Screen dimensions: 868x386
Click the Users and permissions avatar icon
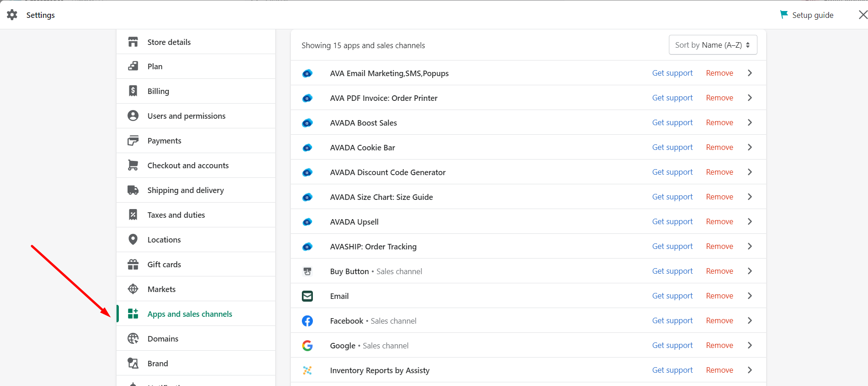[133, 116]
